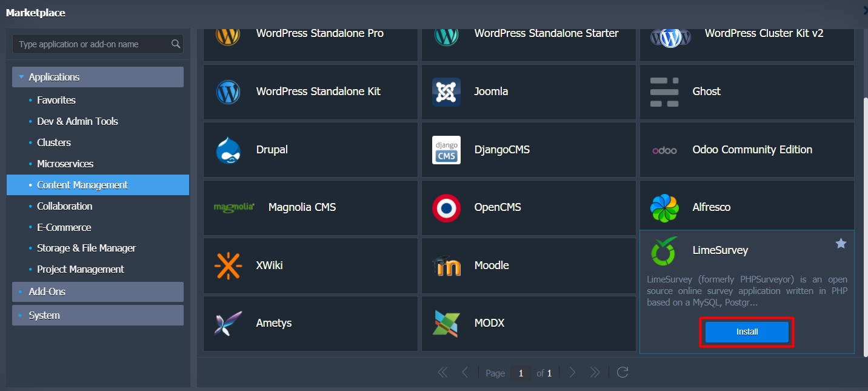This screenshot has height=391, width=868.
Task: Click the OpenCMS title text
Action: (498, 207)
